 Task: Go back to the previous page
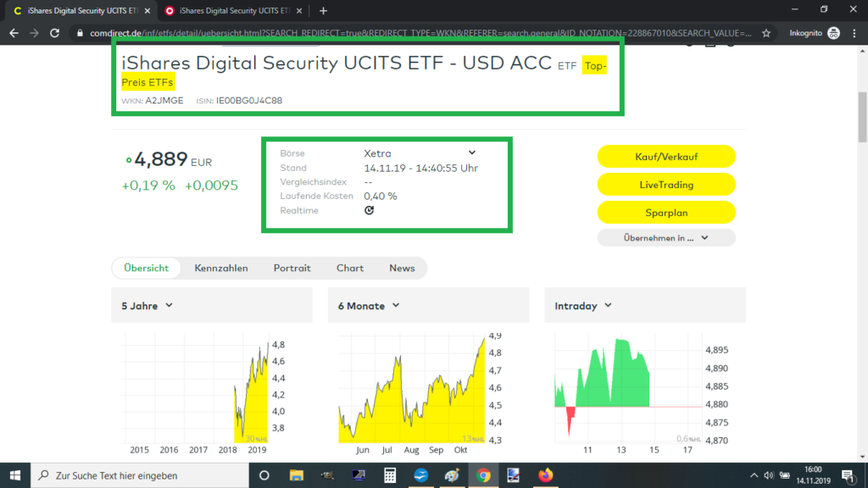pos(14,33)
